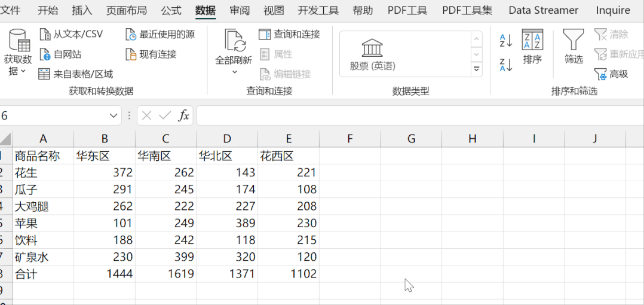The height and width of the screenshot is (305, 644).
Task: Open the 审阅 (Review) tab
Action: [x=240, y=11]
